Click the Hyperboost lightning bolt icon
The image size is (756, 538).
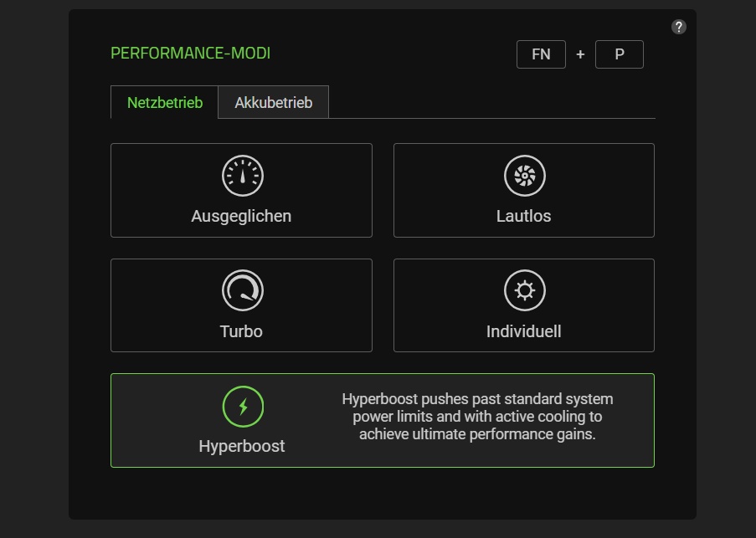pos(243,407)
